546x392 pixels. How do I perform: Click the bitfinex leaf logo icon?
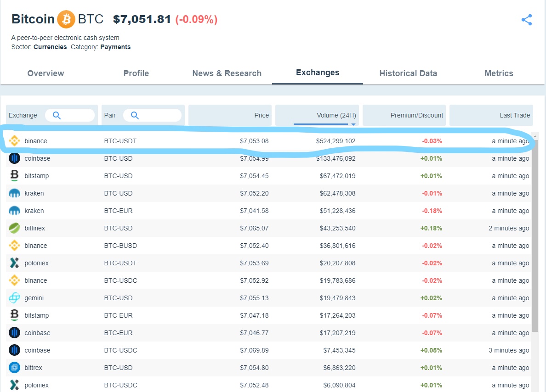coord(14,228)
